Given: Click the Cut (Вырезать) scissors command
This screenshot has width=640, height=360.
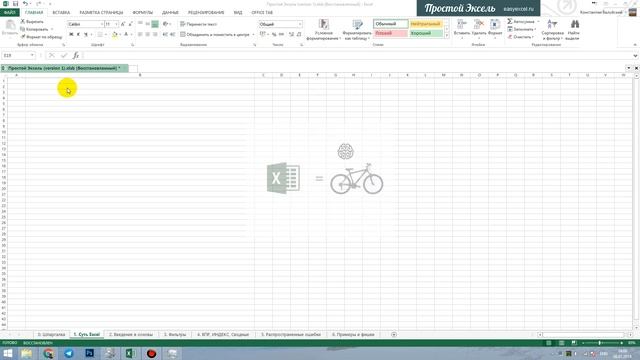Looking at the screenshot, I should coord(32,22).
